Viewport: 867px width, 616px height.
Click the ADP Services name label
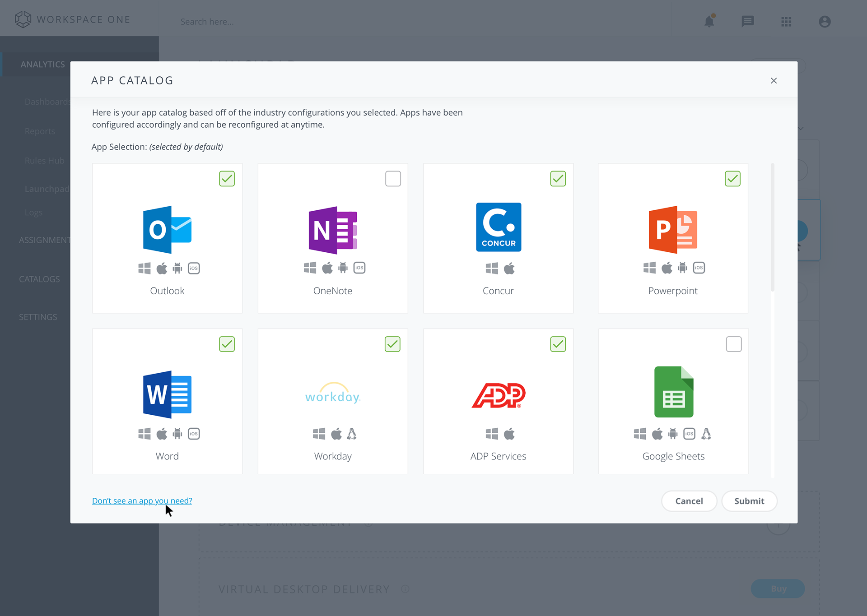(499, 456)
